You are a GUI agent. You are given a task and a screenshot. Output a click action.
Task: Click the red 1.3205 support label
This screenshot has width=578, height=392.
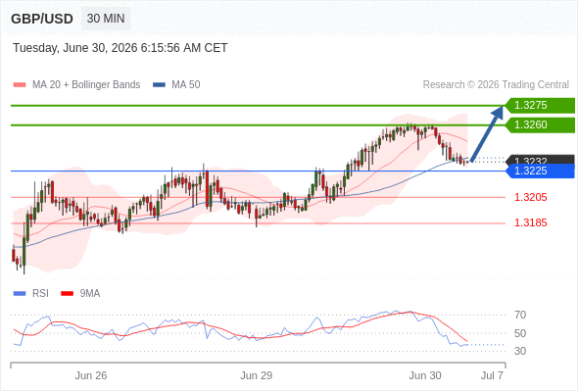point(530,197)
